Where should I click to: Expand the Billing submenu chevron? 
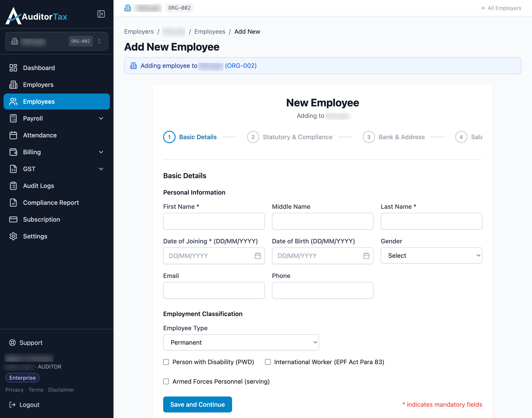tap(101, 152)
